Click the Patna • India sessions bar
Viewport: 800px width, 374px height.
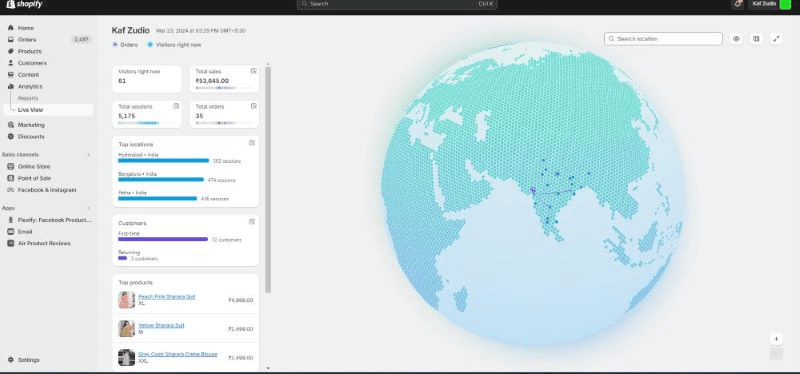[x=157, y=198]
